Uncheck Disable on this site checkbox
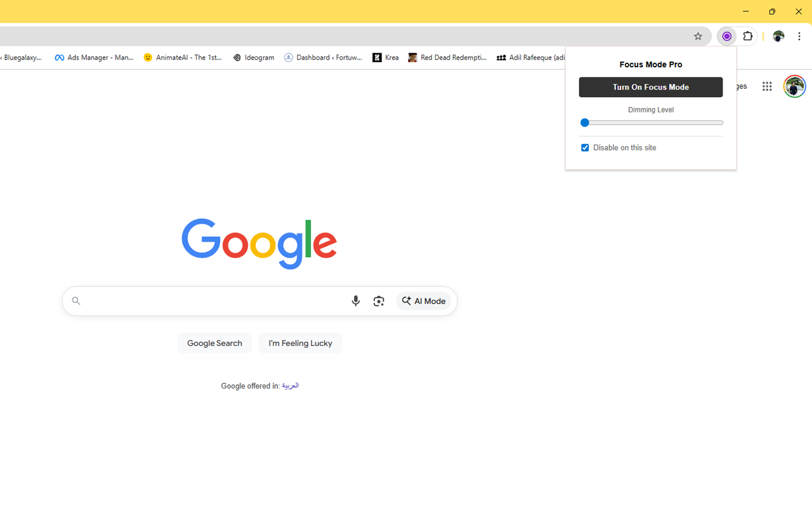This screenshot has height=508, width=812. tap(585, 148)
